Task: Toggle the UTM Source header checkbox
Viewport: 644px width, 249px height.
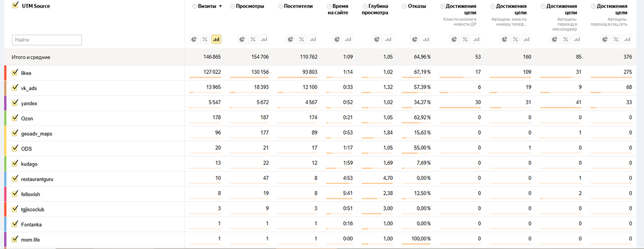Action: click(15, 6)
